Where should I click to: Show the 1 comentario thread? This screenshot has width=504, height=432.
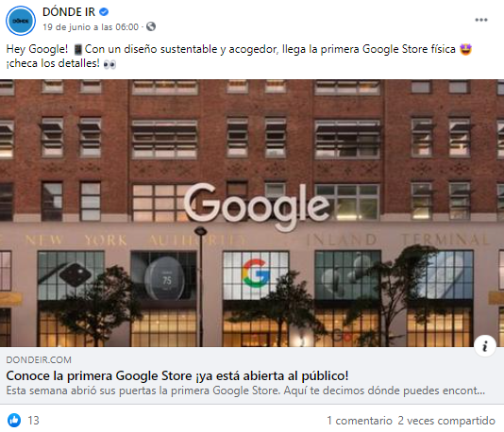coord(360,421)
